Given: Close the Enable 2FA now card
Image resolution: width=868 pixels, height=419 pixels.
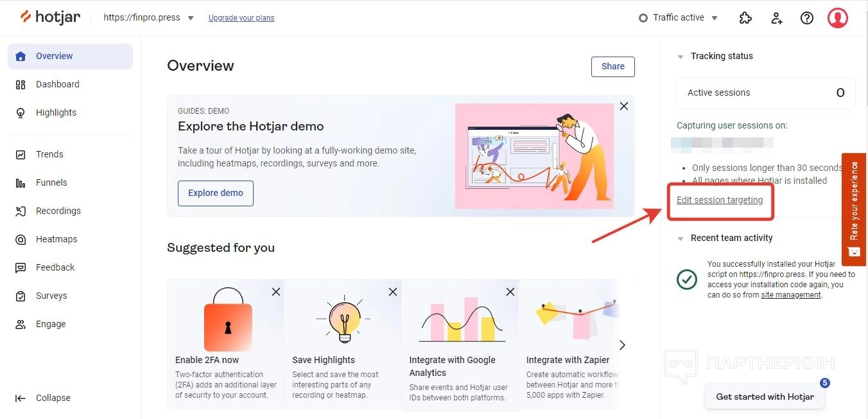Looking at the screenshot, I should point(276,292).
